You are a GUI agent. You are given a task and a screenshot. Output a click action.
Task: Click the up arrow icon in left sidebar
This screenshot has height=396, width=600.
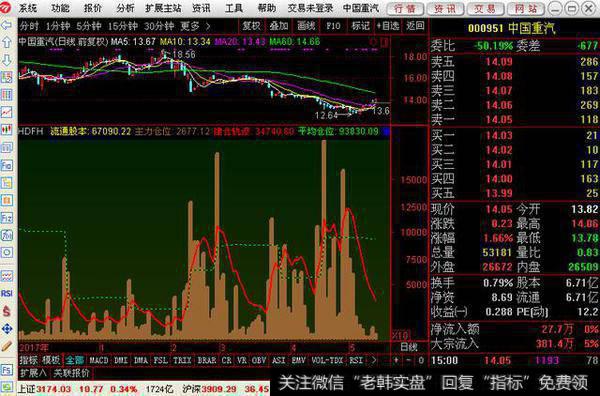pyautogui.click(x=7, y=42)
